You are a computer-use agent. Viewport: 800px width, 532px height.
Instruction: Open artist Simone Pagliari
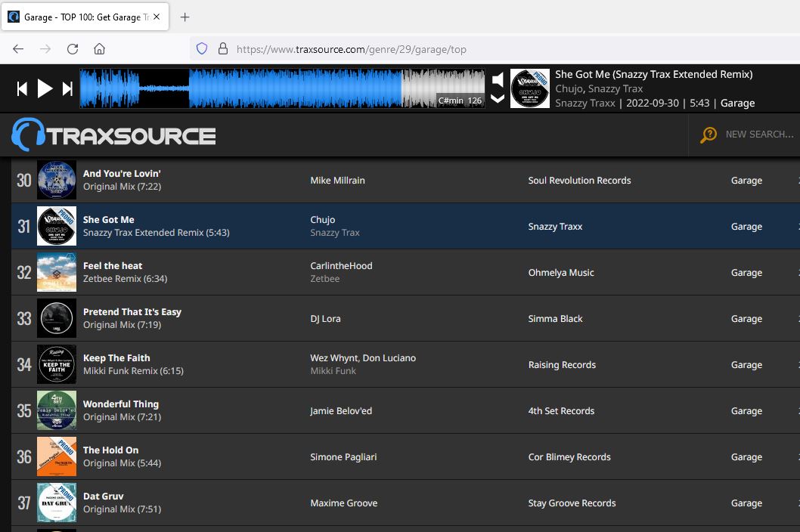point(343,457)
